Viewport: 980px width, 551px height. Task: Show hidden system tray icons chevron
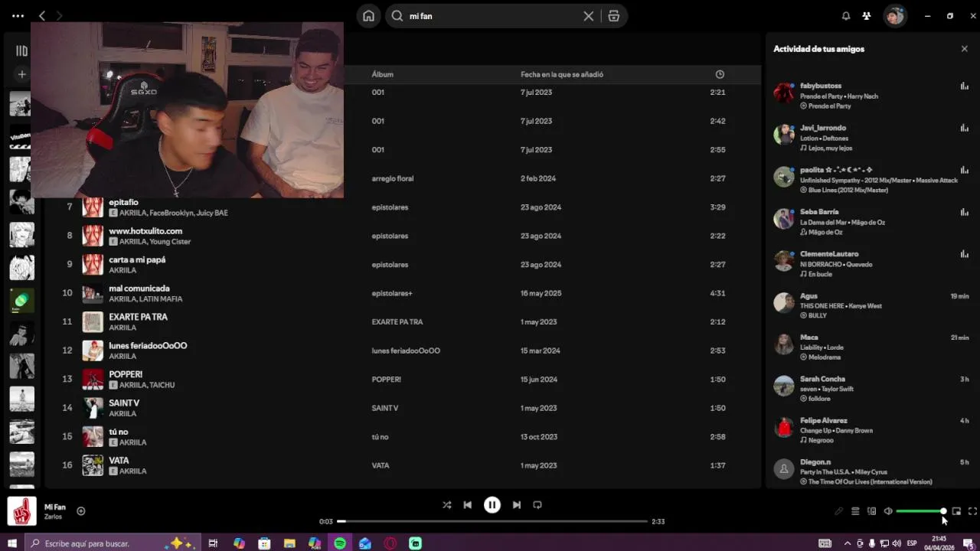coord(848,543)
